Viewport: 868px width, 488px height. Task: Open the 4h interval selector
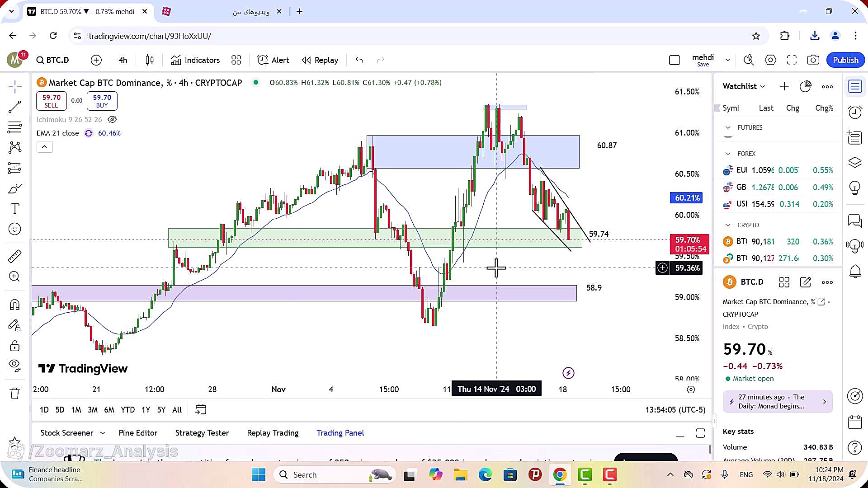coord(123,60)
